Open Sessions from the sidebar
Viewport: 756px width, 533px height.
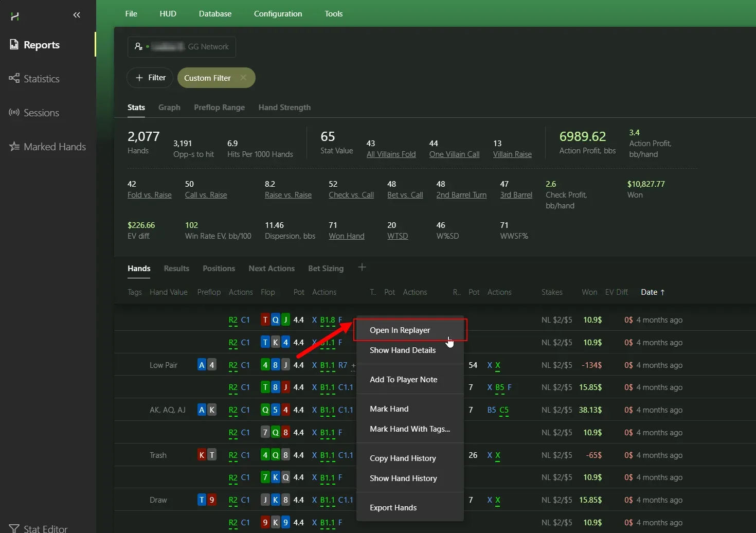pyautogui.click(x=41, y=113)
